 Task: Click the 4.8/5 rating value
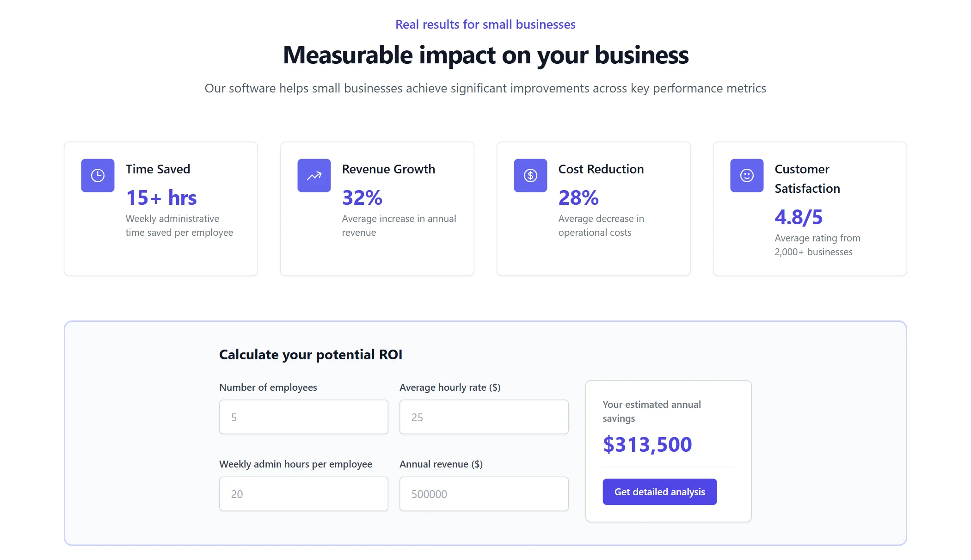click(x=799, y=217)
